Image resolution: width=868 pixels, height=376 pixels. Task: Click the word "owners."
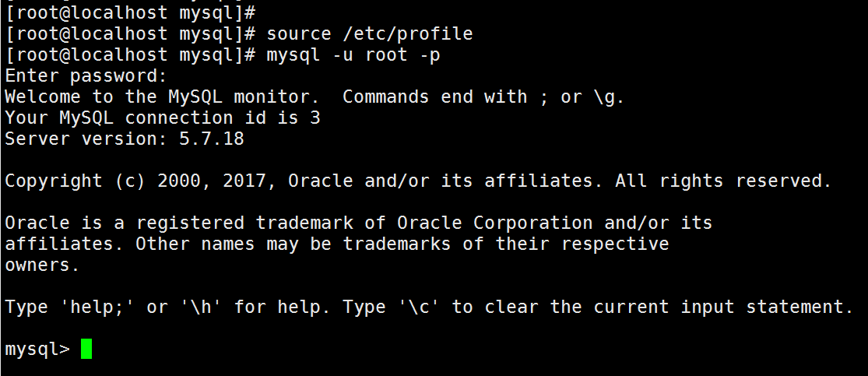(x=42, y=265)
